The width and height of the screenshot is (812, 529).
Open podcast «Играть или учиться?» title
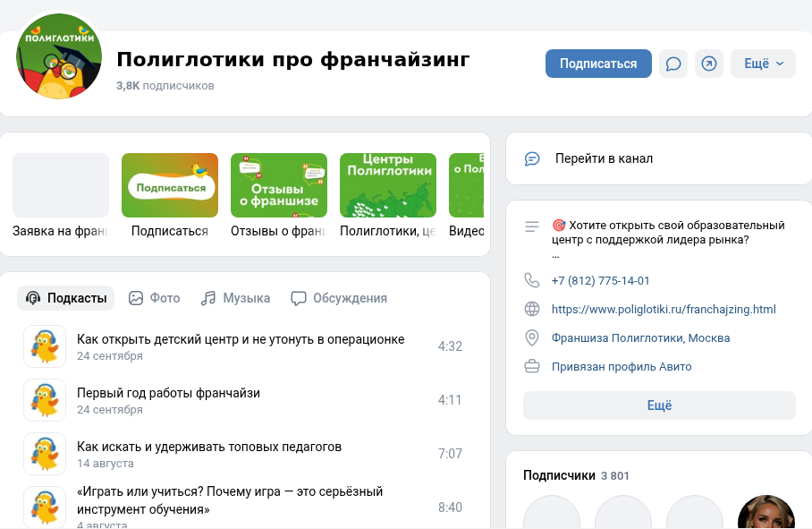(230, 500)
